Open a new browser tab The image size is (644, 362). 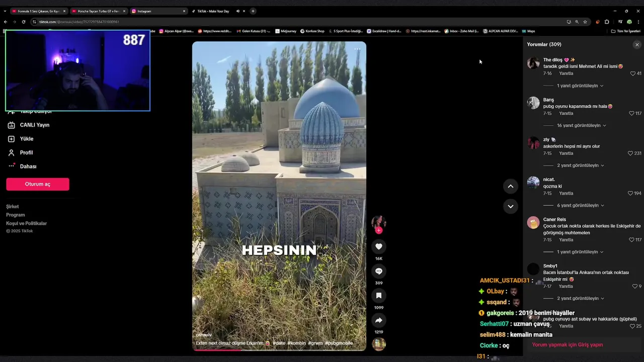253,11
